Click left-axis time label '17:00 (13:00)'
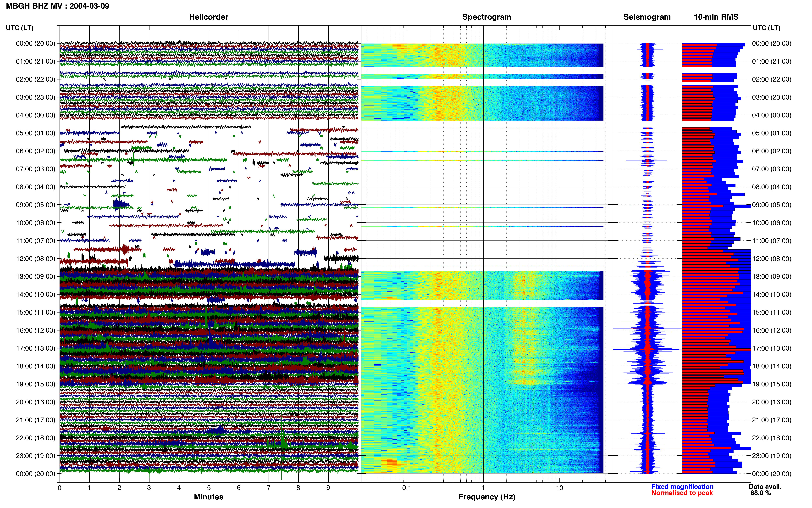The image size is (812, 508). coord(36,348)
